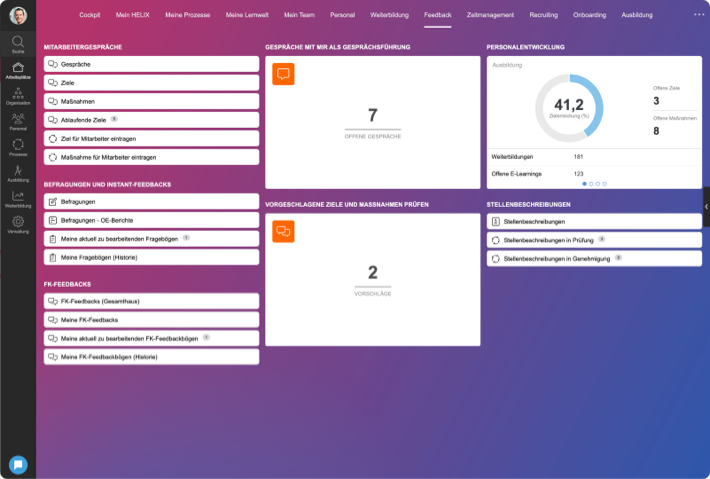The height and width of the screenshot is (479, 710).
Task: Open the Weiterbildung chart icon in sidebar
Action: click(x=18, y=199)
